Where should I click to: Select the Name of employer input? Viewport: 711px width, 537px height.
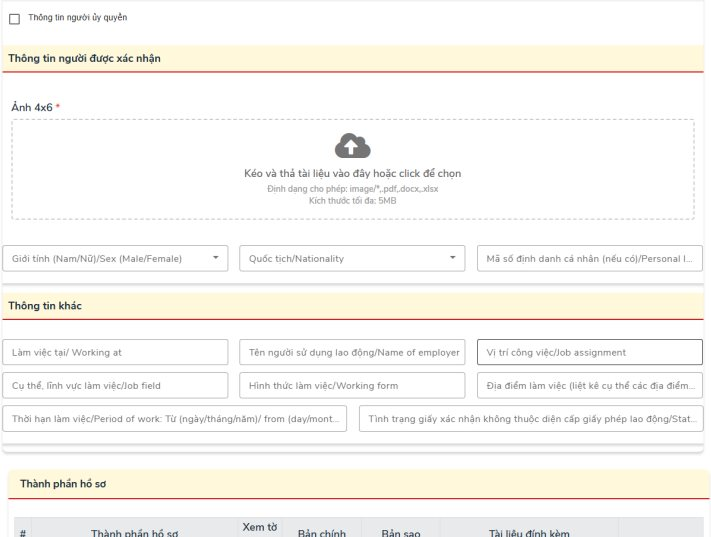352,352
